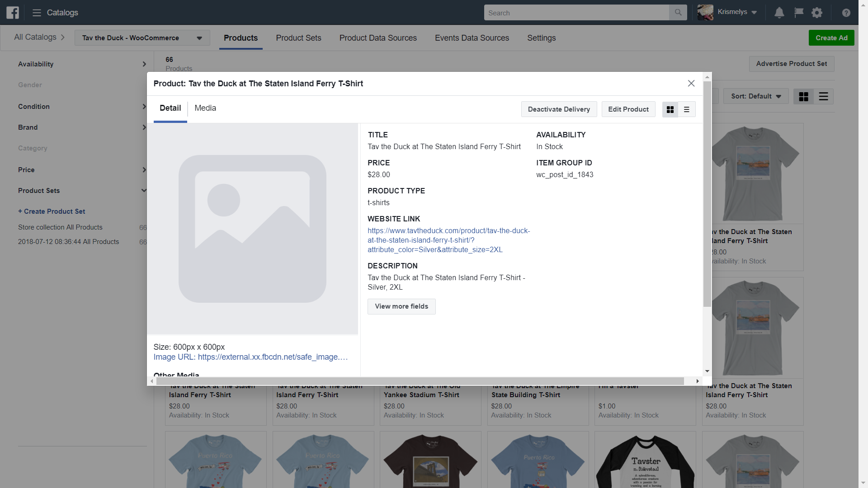Open the notifications bell
Image resolution: width=868 pixels, height=488 pixels.
coord(779,13)
